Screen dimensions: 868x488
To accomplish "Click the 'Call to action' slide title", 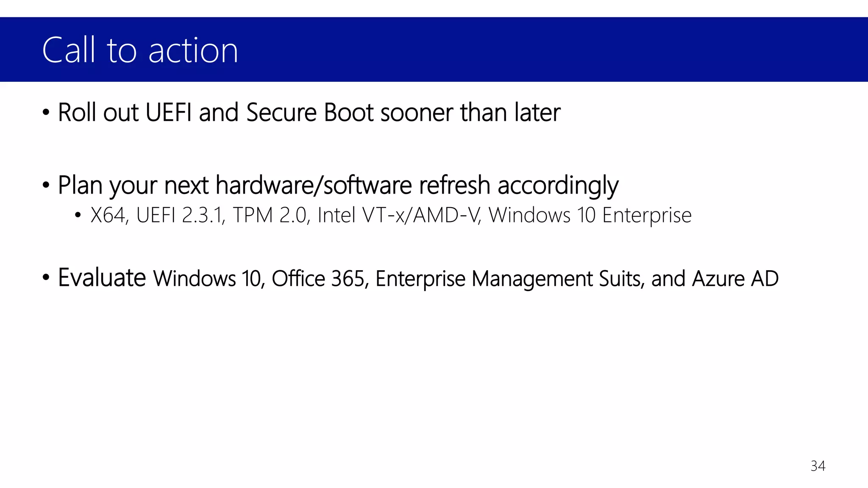I will click(140, 50).
